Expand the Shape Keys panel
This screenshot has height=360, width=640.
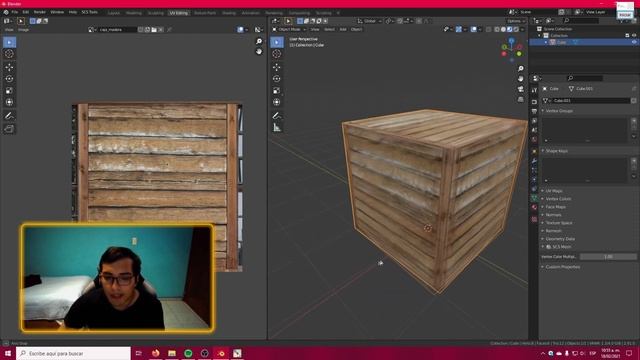(x=556, y=151)
